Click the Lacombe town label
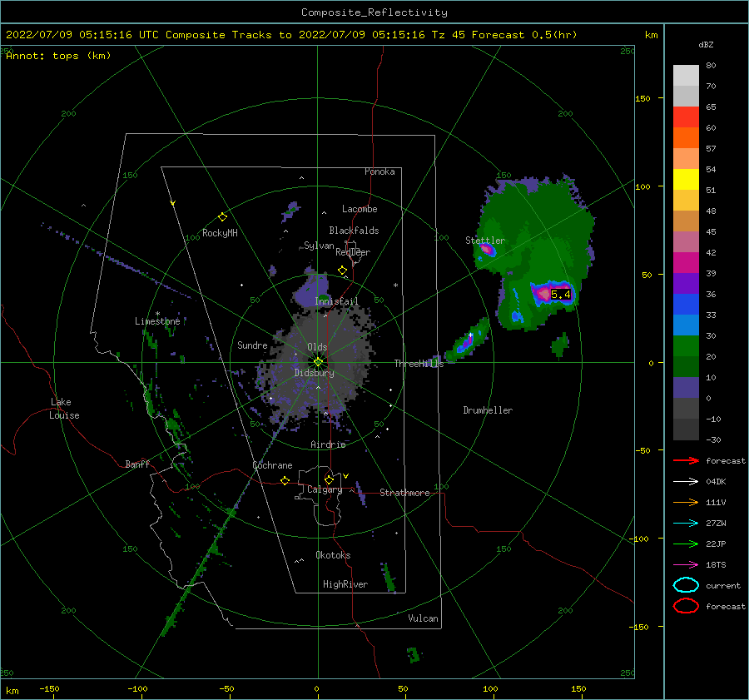749x700 pixels. pyautogui.click(x=360, y=209)
